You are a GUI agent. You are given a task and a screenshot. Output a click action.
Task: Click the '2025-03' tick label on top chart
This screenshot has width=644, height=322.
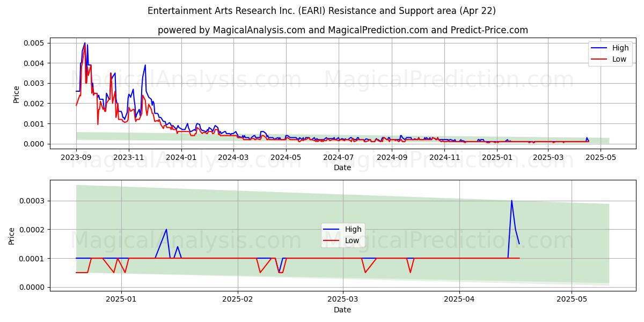tap(548, 157)
